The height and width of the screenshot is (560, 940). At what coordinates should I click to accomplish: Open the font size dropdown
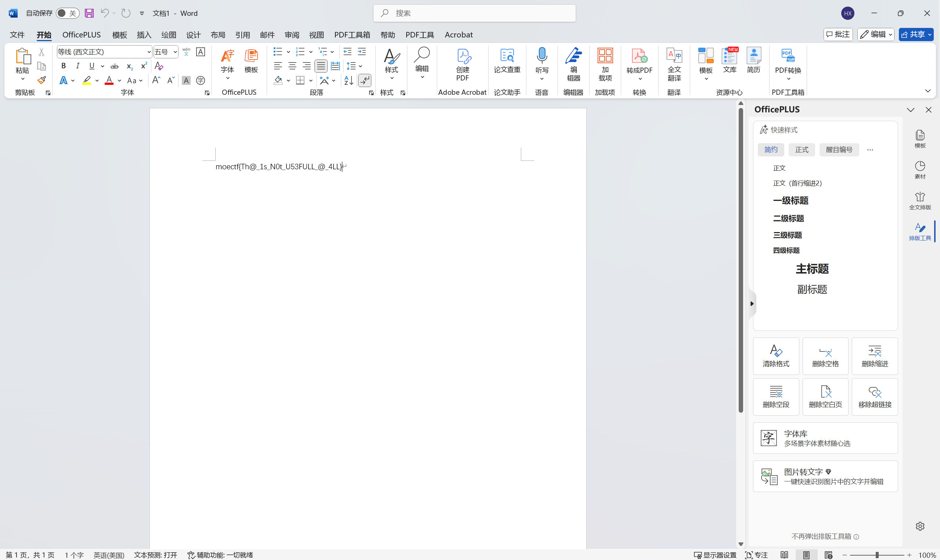[175, 52]
